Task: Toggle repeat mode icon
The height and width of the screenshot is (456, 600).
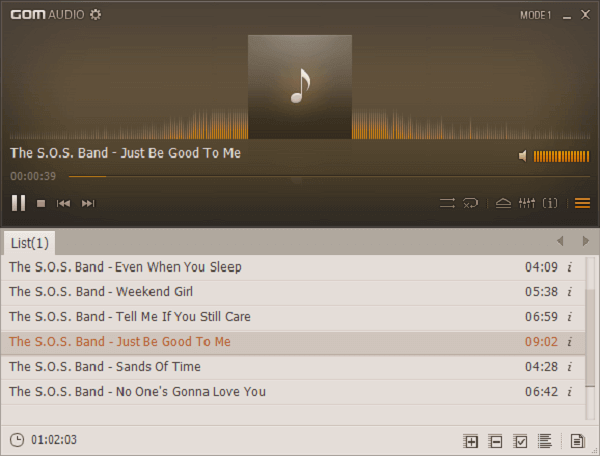Action: tap(471, 203)
